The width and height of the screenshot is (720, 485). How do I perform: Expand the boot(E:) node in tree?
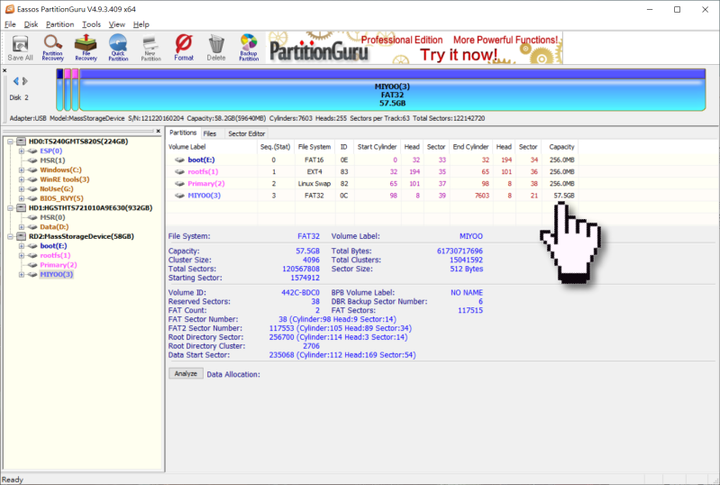[x=21, y=246]
